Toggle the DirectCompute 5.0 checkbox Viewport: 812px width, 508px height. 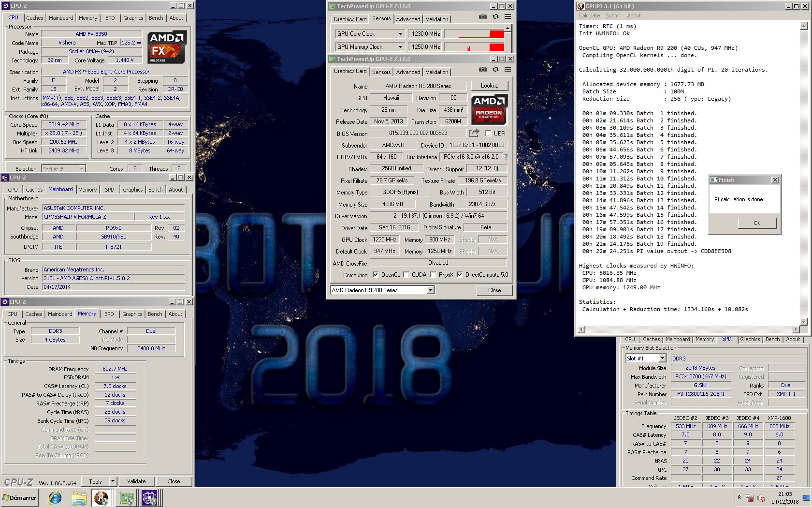click(460, 275)
